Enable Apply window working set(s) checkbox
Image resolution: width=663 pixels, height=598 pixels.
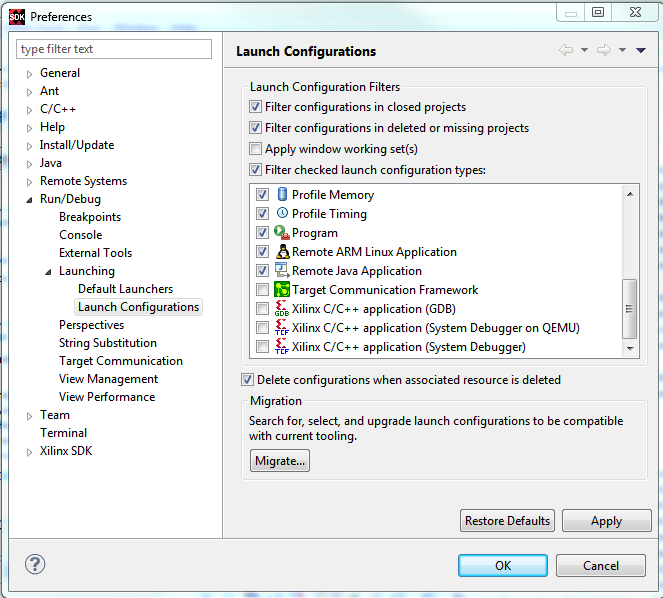255,149
